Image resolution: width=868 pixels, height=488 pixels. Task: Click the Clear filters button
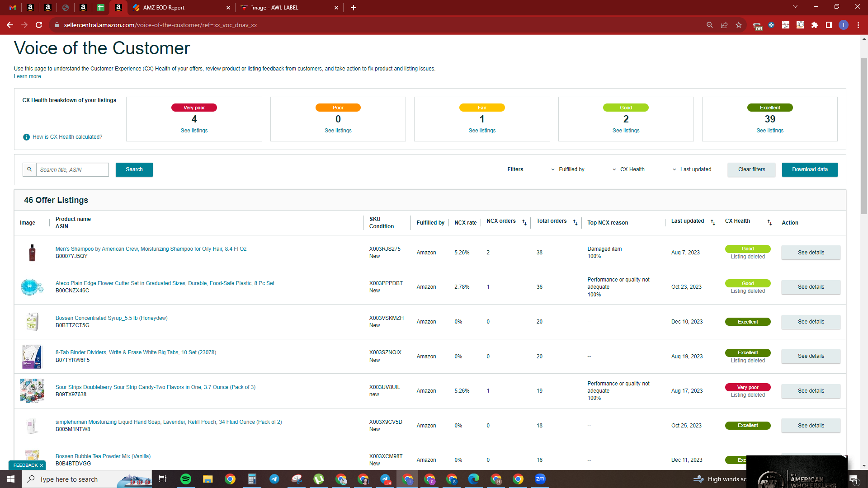tap(751, 169)
